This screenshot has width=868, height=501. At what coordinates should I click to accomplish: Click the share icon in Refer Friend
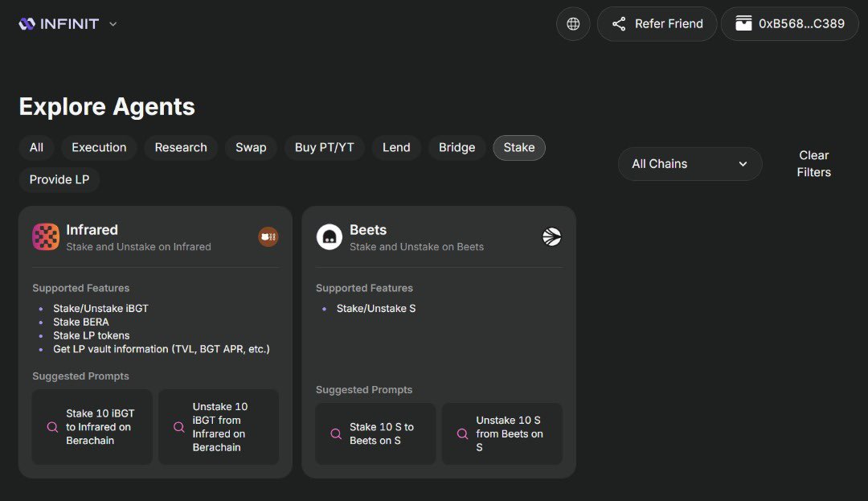coord(619,24)
